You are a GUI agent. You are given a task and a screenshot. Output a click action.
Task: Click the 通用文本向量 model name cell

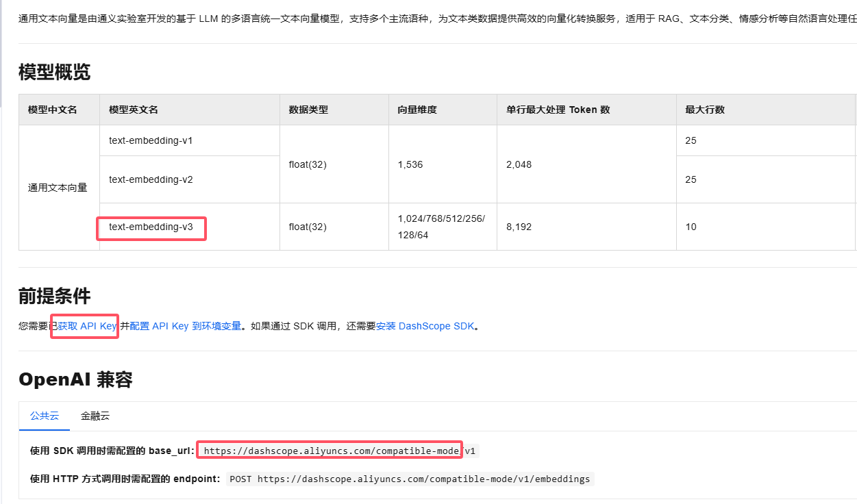pyautogui.click(x=58, y=188)
